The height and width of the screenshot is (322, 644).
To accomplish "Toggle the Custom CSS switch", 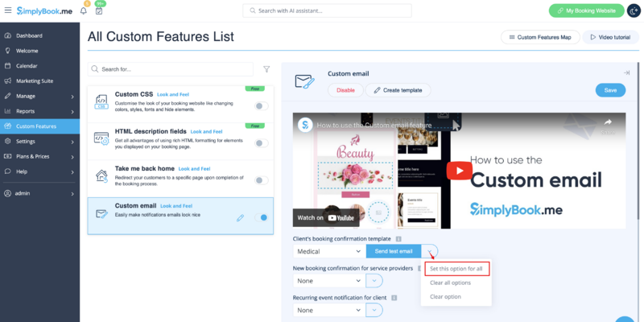I will click(x=261, y=106).
